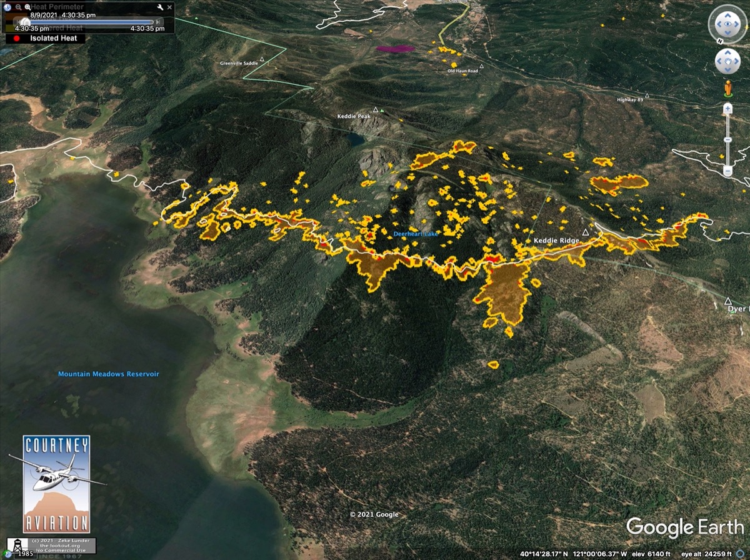This screenshot has width=750, height=560.
Task: Close the time slider panel
Action: (x=169, y=7)
